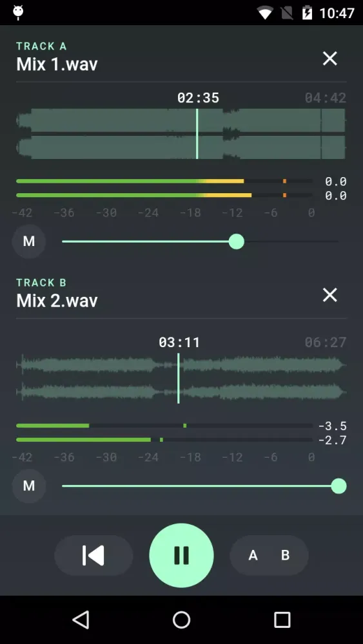Tap the Android home navigation button
The image size is (363, 644).
point(181,620)
